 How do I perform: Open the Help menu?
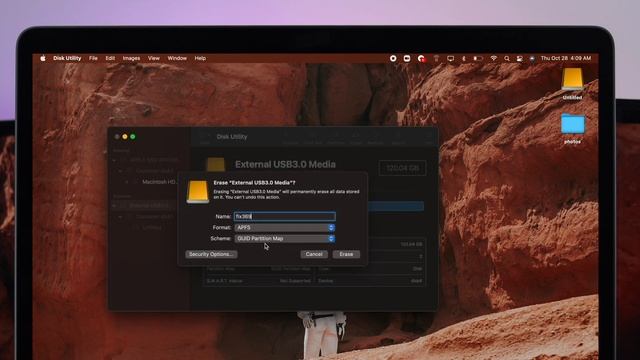[200, 58]
